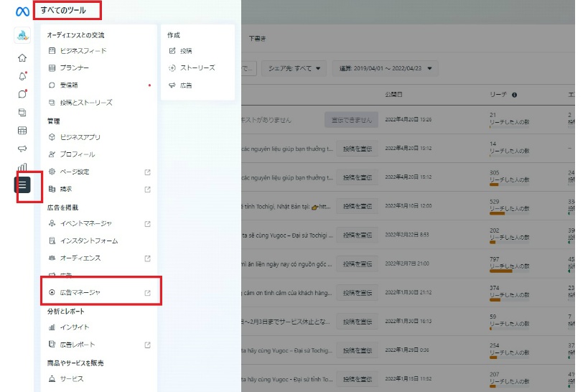Open シェア先: すべて dropdown
The width and height of the screenshot is (588, 392).
(294, 68)
